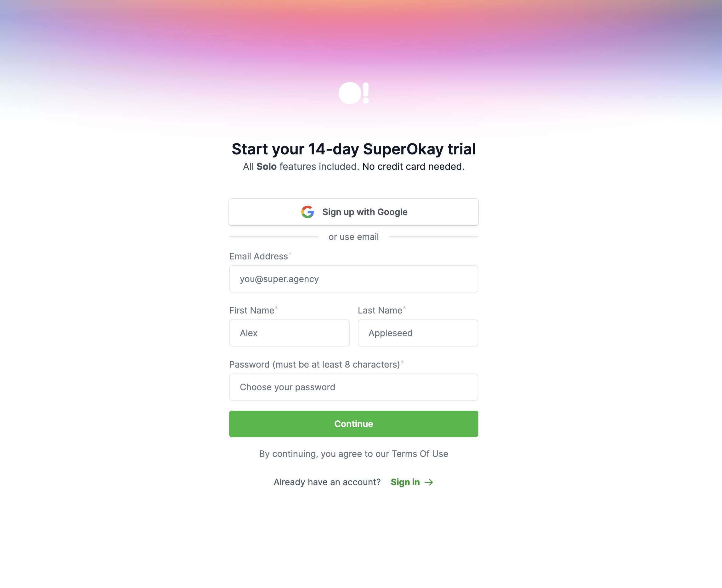Image resolution: width=722 pixels, height=588 pixels.
Task: Click the "Already have an account?" text
Action: [x=327, y=482]
